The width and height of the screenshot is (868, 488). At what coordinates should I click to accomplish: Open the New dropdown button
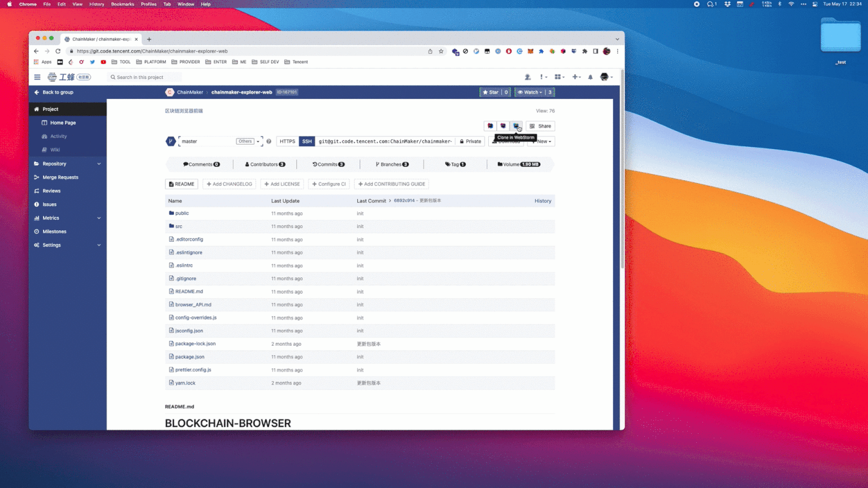pos(541,141)
